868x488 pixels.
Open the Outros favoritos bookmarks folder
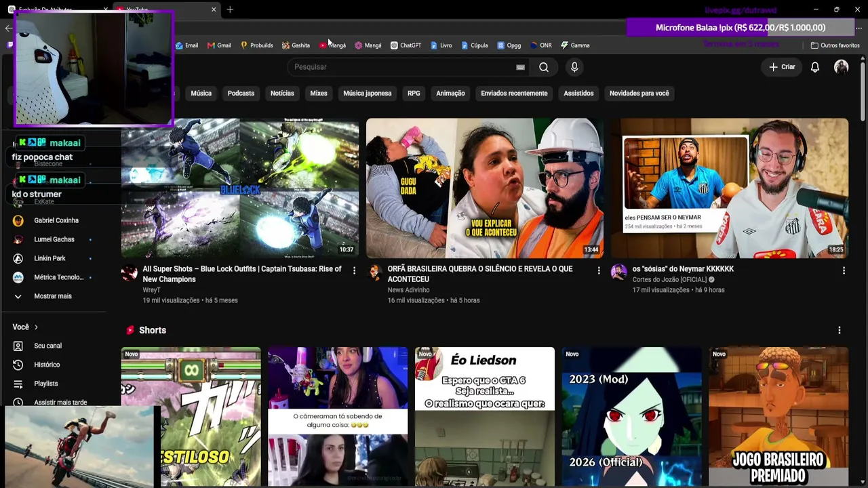point(835,45)
